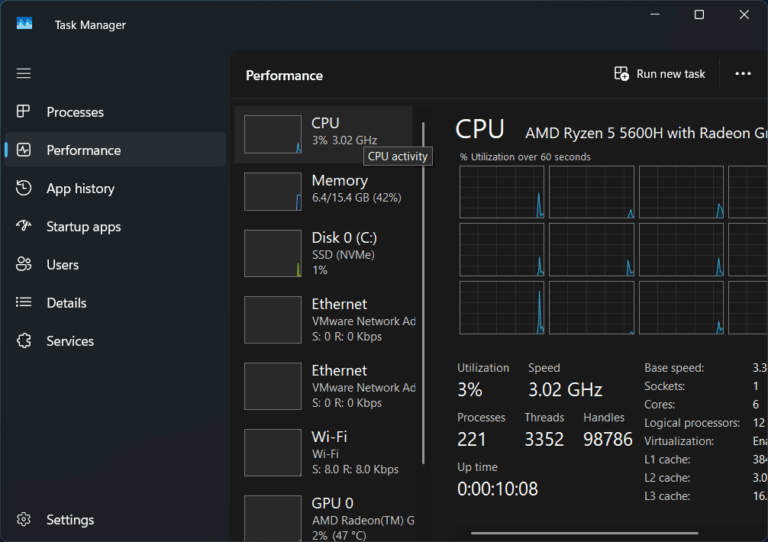Click the Processes grid icon
The width and height of the screenshot is (768, 542).
tap(24, 112)
